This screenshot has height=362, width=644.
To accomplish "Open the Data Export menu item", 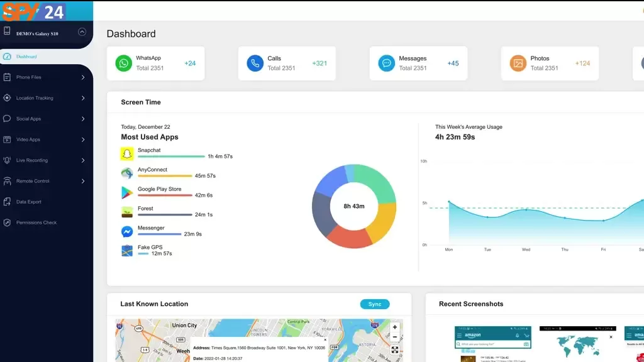I will (47, 202).
